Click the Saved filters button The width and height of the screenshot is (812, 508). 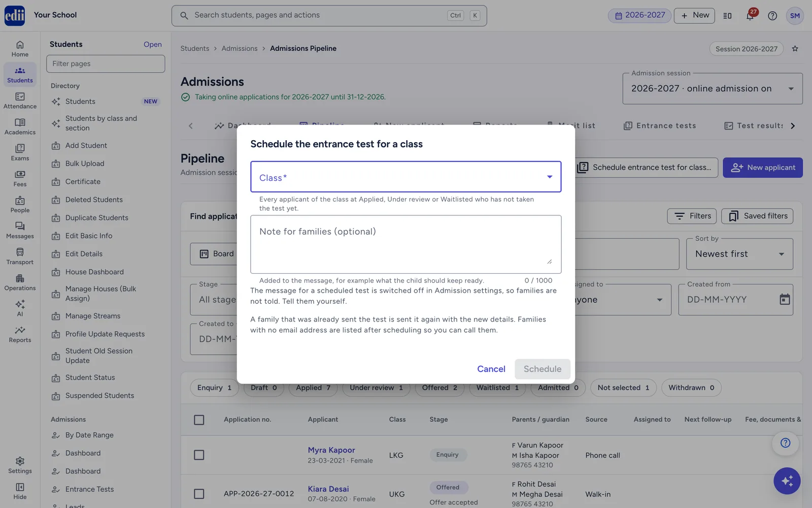(757, 216)
